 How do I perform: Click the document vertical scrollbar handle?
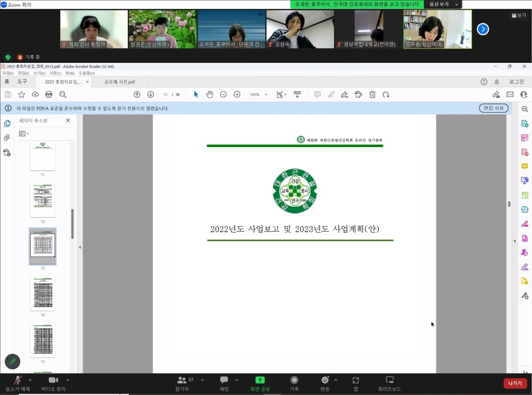(509, 204)
